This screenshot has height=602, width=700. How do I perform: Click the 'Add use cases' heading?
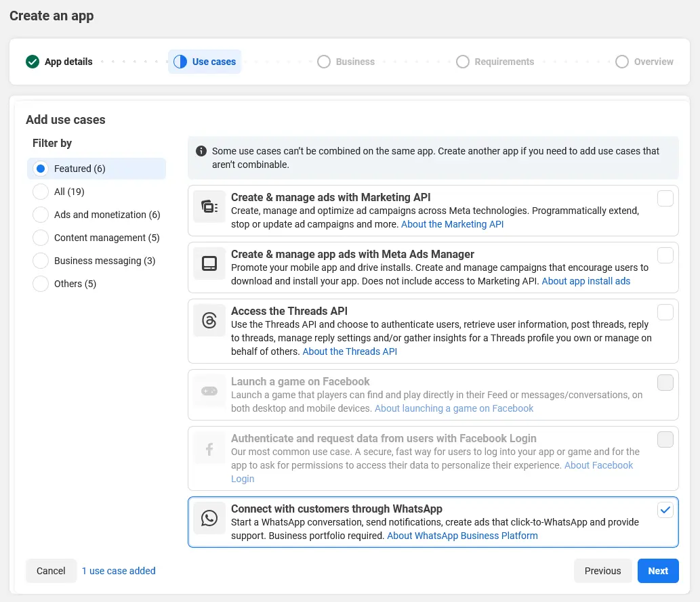click(66, 120)
